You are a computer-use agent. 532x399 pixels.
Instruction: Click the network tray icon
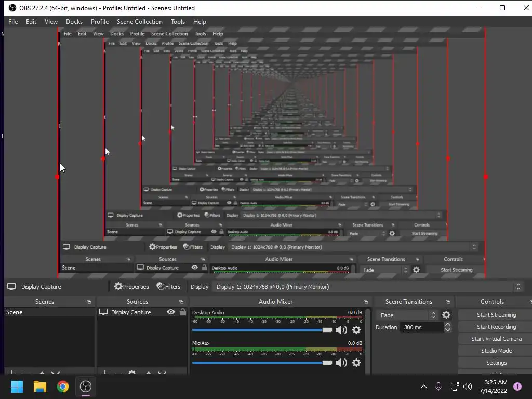(455, 387)
